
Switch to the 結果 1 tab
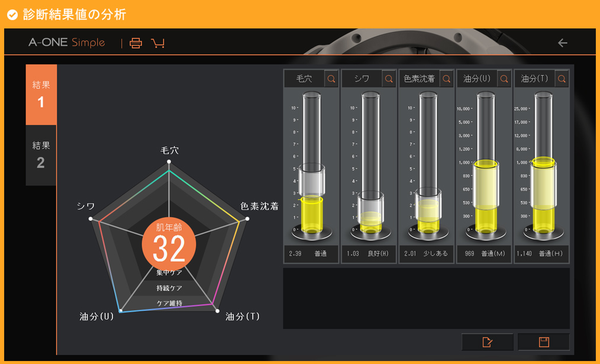(x=40, y=95)
